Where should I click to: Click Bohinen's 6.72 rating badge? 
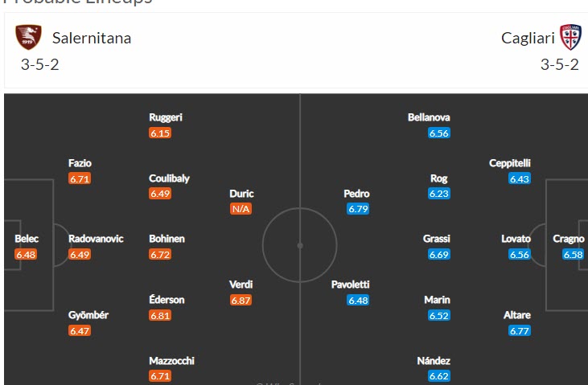pos(160,254)
